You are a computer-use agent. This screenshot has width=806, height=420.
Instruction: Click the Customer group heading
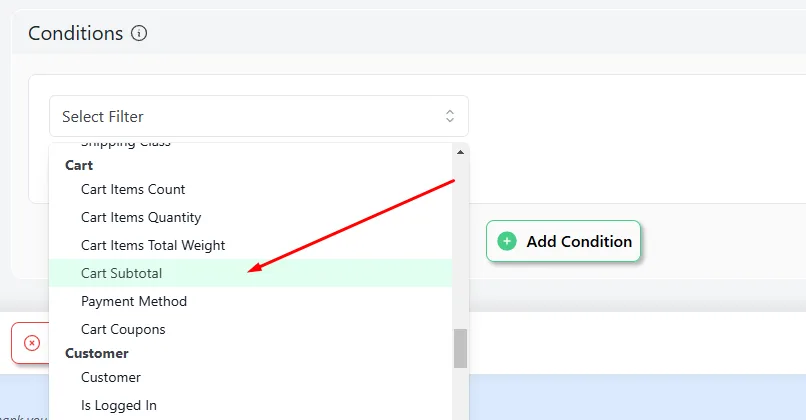click(97, 353)
